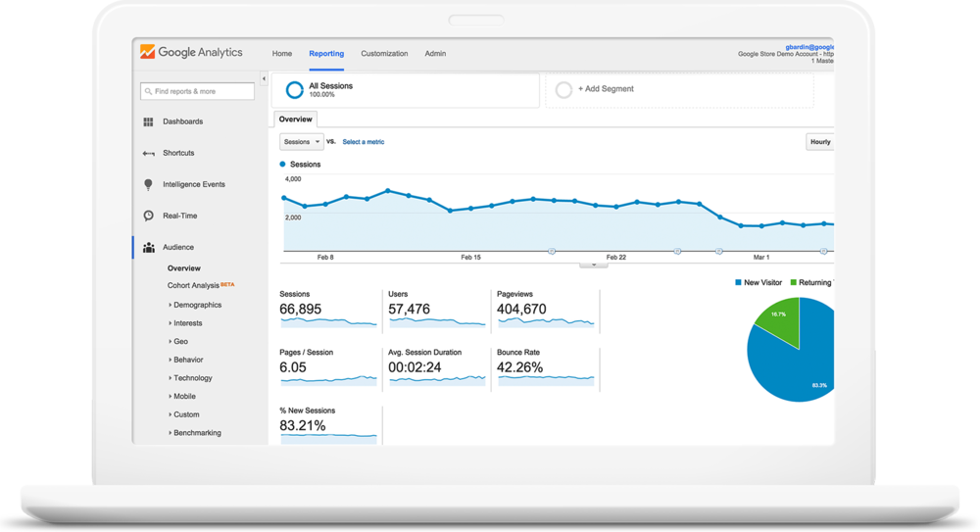Click the Real-Time clock icon
Image resolution: width=980 pixels, height=532 pixels.
(x=148, y=216)
